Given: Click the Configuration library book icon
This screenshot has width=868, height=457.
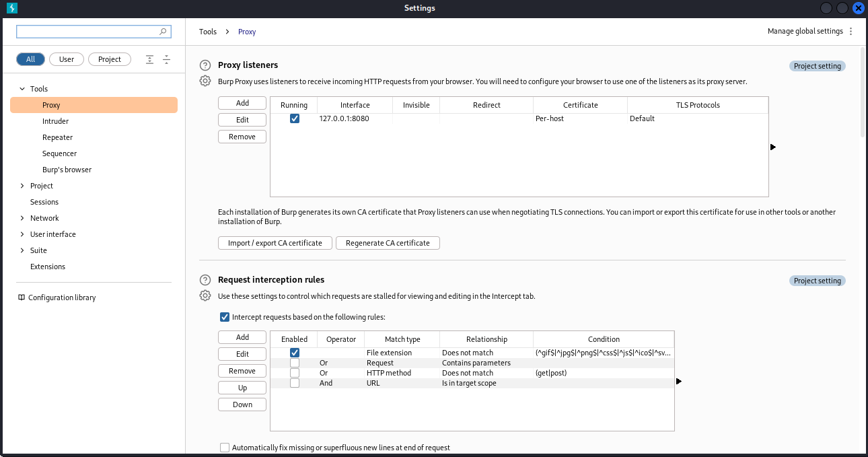Looking at the screenshot, I should pos(22,297).
